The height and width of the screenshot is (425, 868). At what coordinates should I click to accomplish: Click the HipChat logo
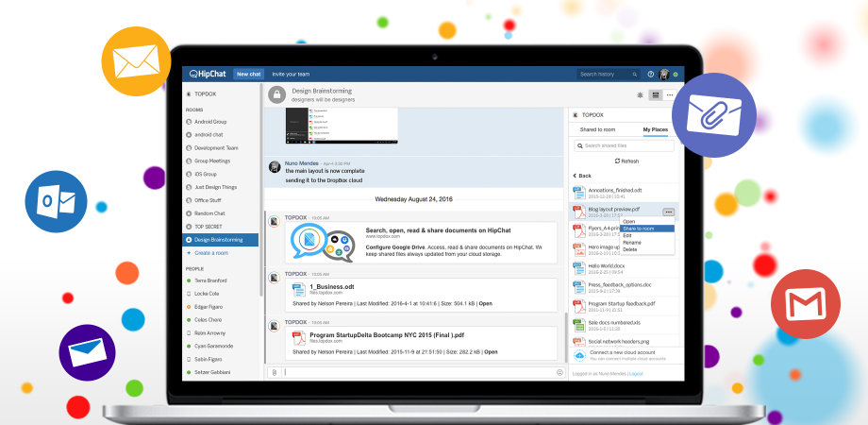click(208, 74)
